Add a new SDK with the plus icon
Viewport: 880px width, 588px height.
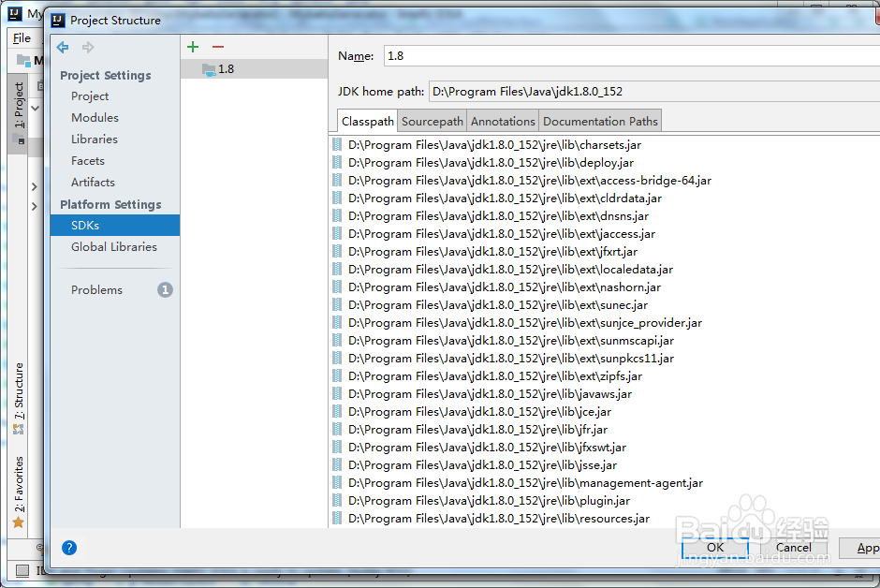tap(193, 47)
